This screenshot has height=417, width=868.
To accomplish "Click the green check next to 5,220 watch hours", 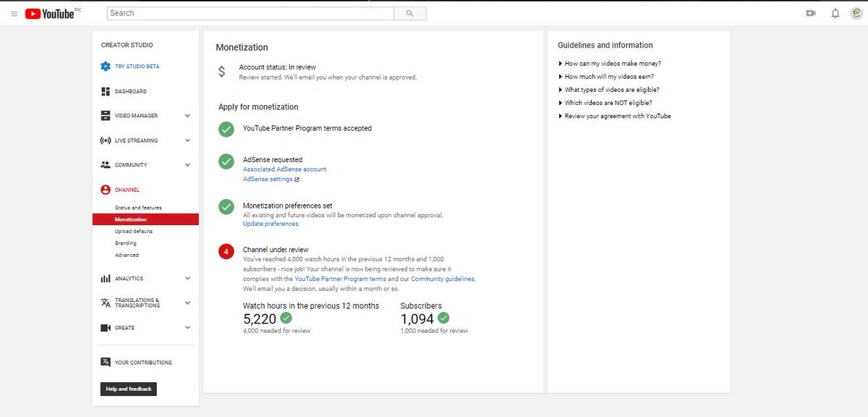I will 286,318.
